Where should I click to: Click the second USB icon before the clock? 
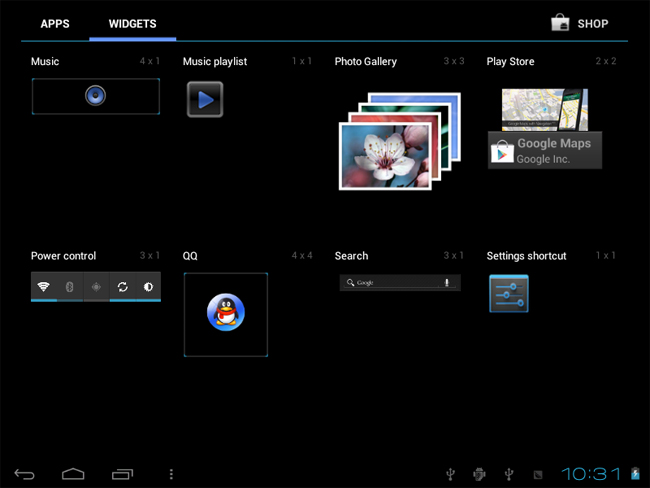pos(509,474)
